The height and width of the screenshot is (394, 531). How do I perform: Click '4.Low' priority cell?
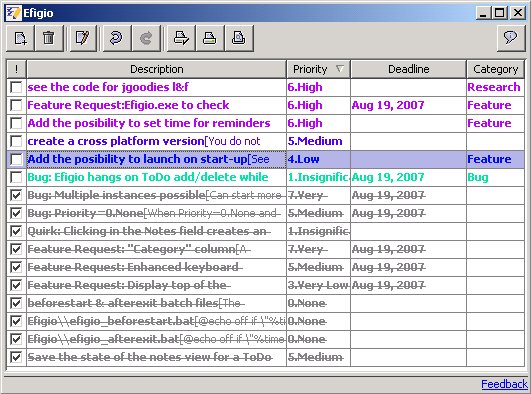pos(318,159)
